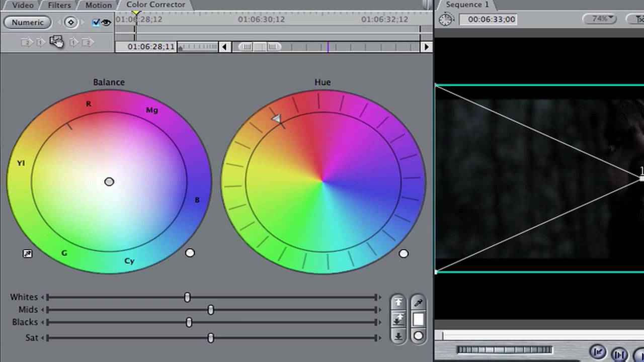The image size is (644, 362).
Task: Click the Sat slider handle
Action: pyautogui.click(x=211, y=338)
